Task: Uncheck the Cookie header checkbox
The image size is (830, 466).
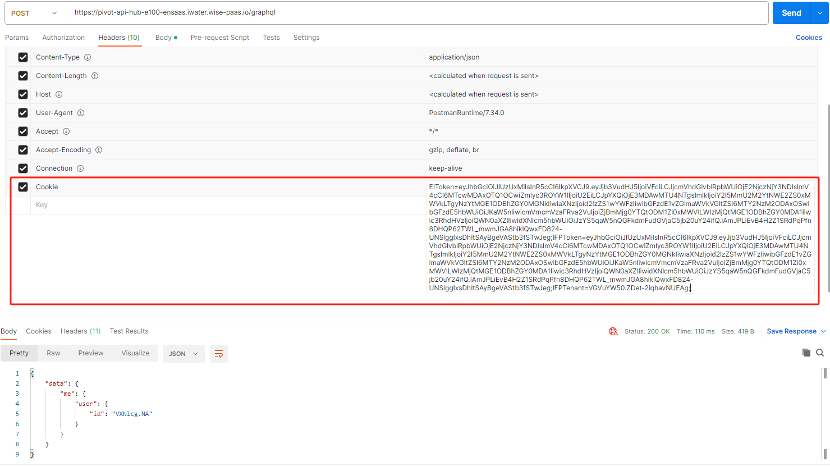Action: [x=23, y=187]
